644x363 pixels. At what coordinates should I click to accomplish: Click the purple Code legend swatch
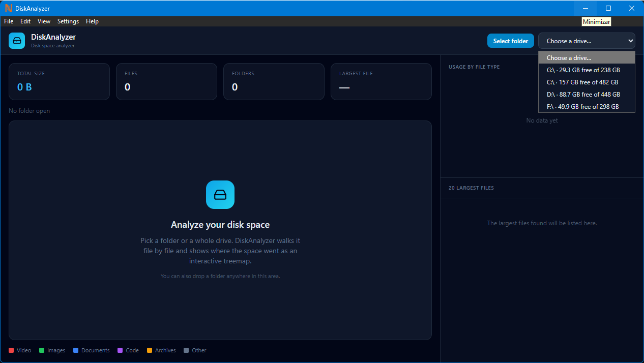pyautogui.click(x=120, y=350)
